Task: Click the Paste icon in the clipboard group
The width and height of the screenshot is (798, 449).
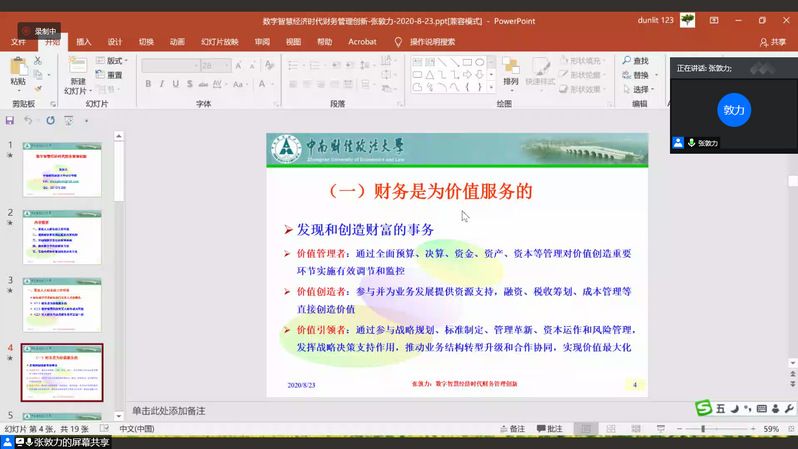Action: [18, 68]
